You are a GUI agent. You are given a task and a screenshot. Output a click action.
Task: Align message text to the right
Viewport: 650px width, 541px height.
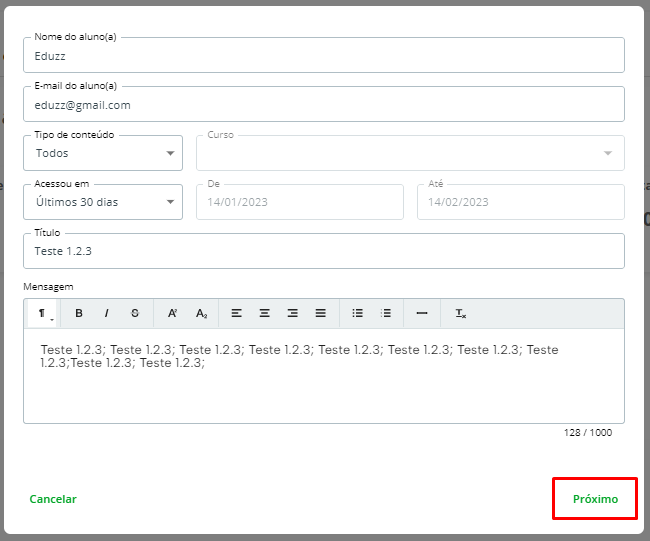click(x=293, y=314)
